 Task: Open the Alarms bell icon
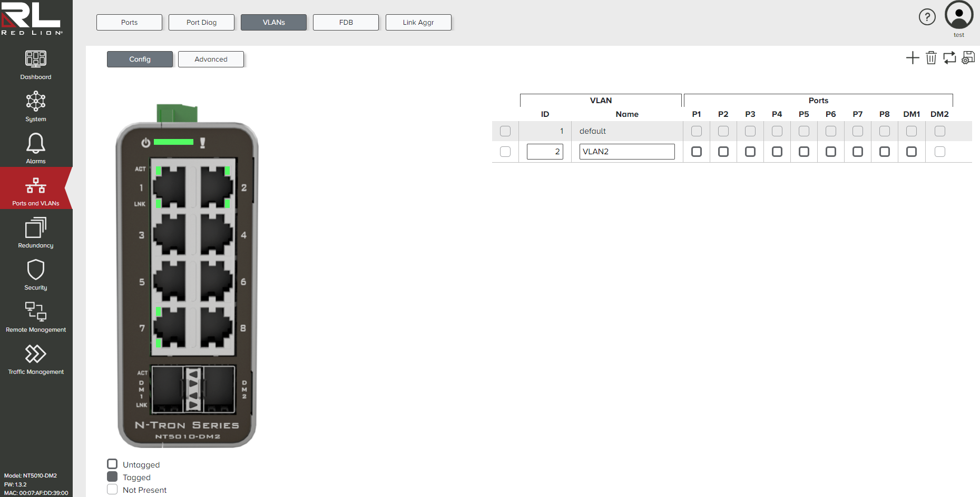36,143
